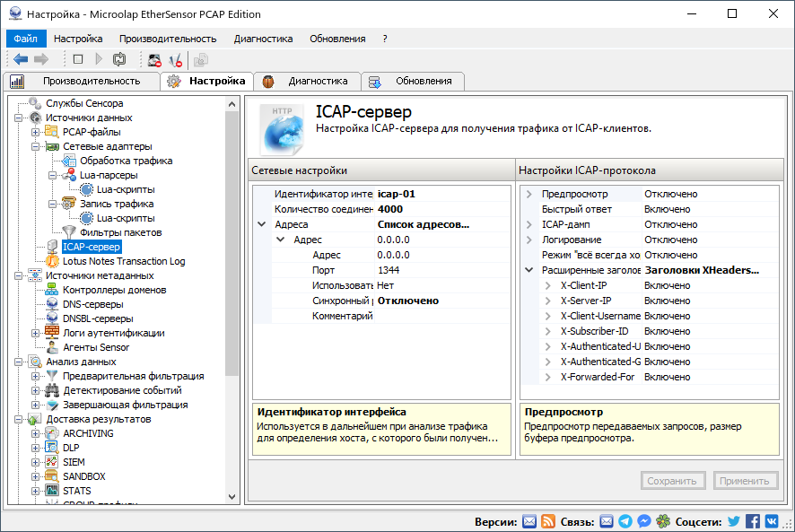
Task: Click the Применить button
Action: [x=746, y=481]
